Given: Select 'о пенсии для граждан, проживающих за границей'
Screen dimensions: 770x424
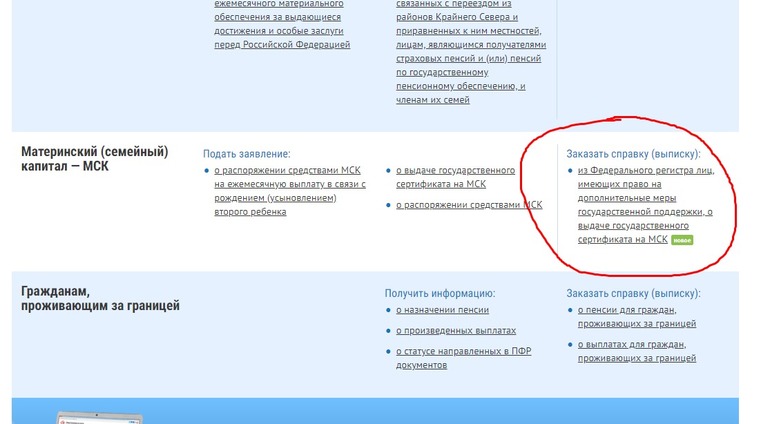Looking at the screenshot, I should click(x=637, y=317).
